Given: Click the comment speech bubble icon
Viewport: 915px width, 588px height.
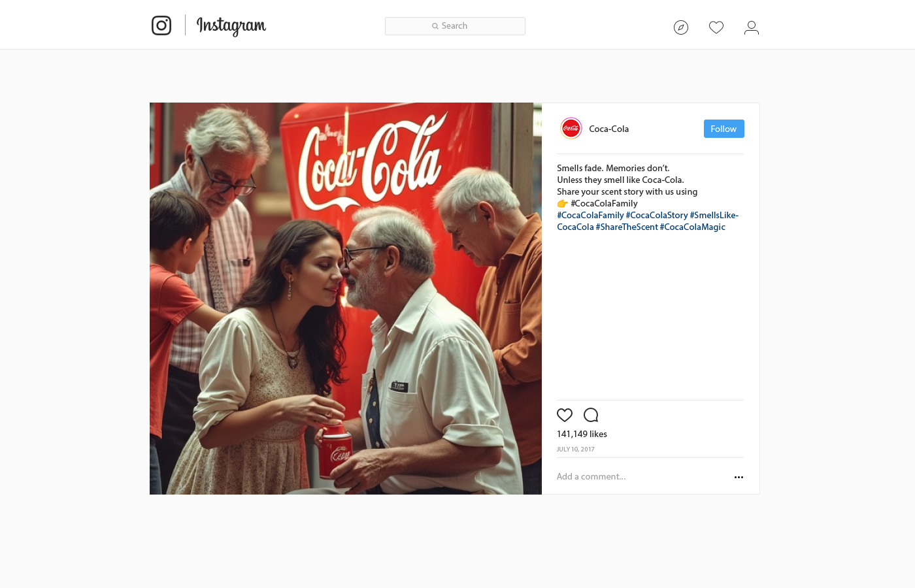Looking at the screenshot, I should point(591,415).
